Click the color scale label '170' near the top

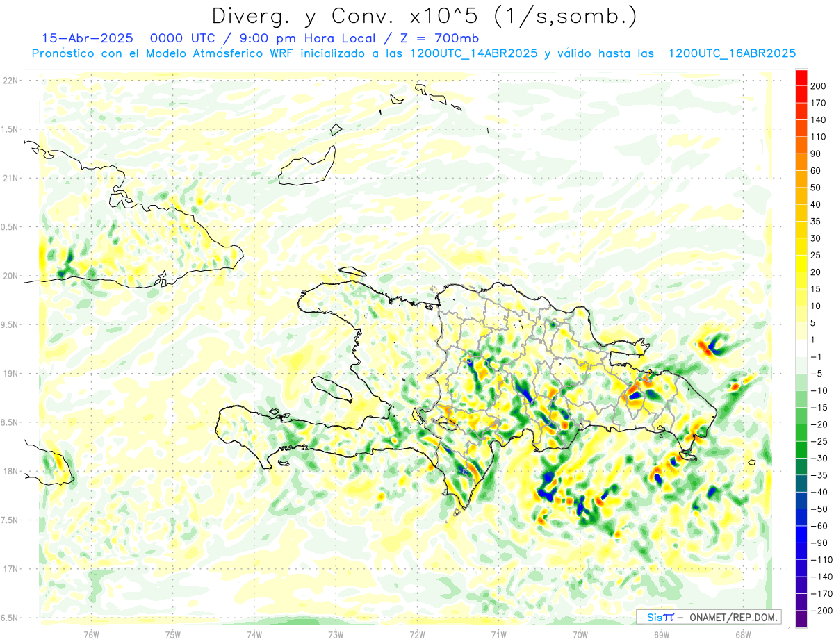(x=819, y=103)
